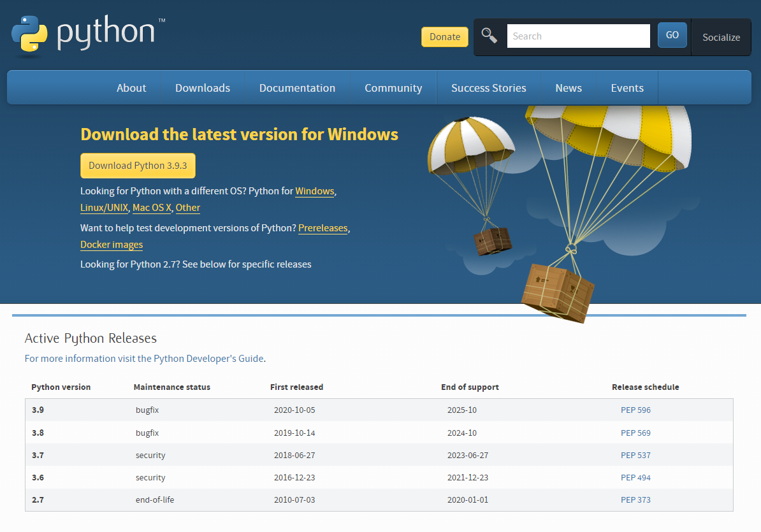Click Download Python 3.9.3 button
The width and height of the screenshot is (761, 532).
coord(138,166)
